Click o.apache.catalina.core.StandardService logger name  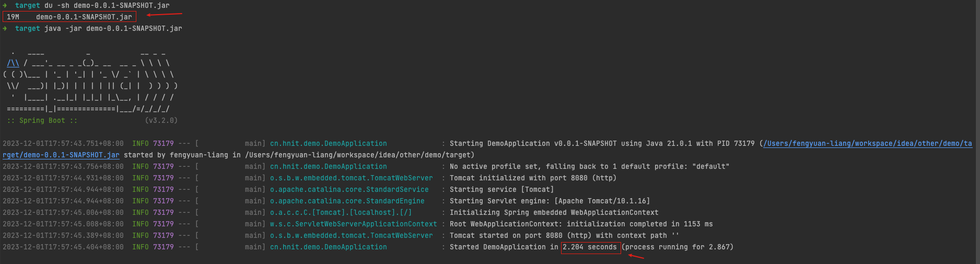click(349, 190)
